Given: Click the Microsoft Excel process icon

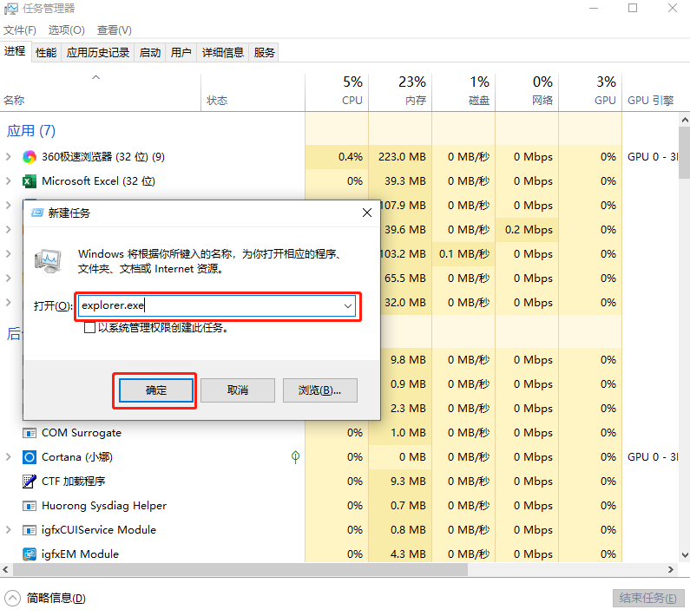Looking at the screenshot, I should [29, 181].
